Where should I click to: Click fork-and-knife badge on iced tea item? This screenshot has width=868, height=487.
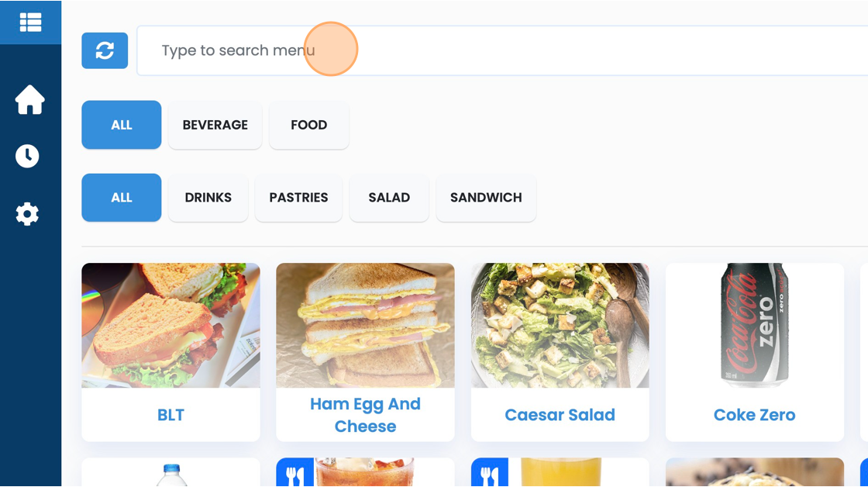coord(294,474)
